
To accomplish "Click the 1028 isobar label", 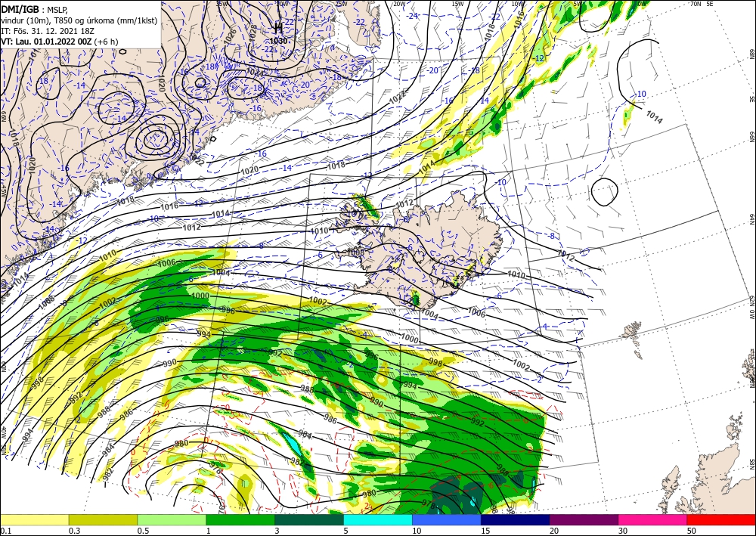I will point(253,32).
